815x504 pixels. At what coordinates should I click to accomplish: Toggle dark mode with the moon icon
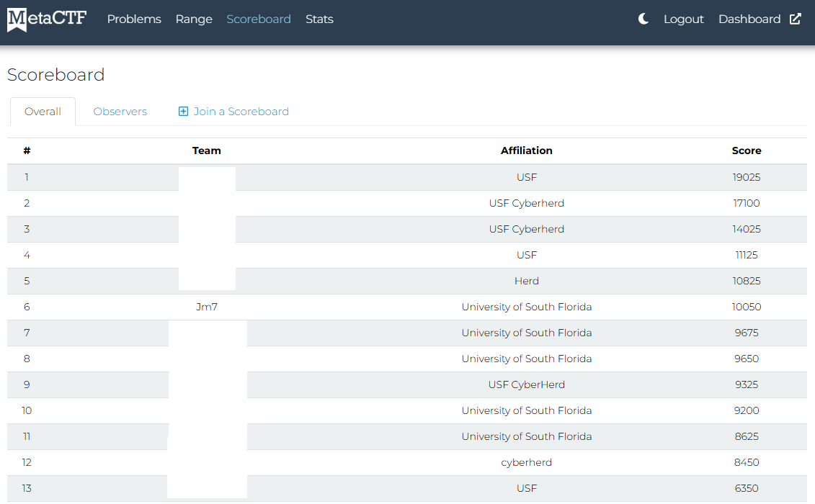click(642, 19)
